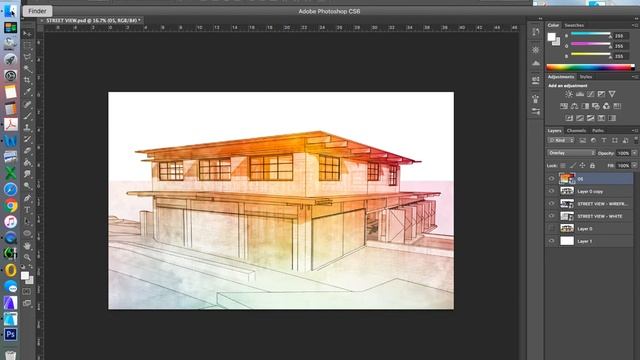Open the Color panel flyout menu
640x360 pixels.
click(x=635, y=25)
